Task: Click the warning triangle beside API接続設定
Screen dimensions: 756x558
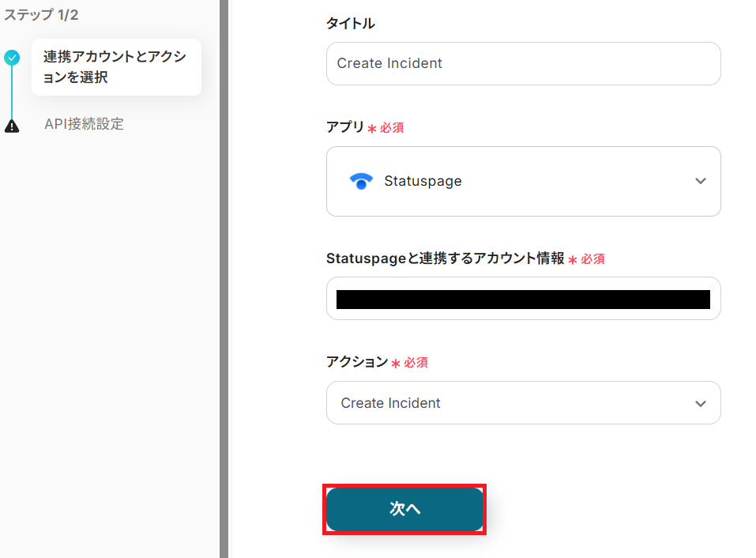Action: point(12,126)
